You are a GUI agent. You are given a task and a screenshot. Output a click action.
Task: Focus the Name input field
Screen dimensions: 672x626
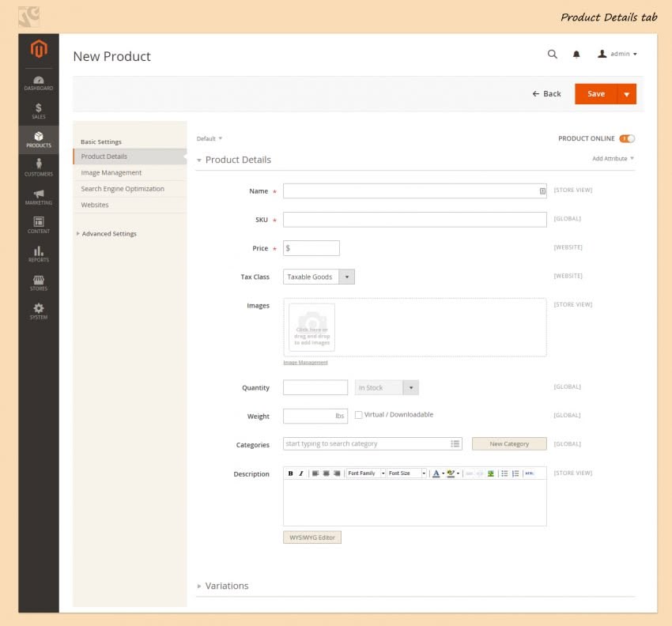[x=415, y=191]
